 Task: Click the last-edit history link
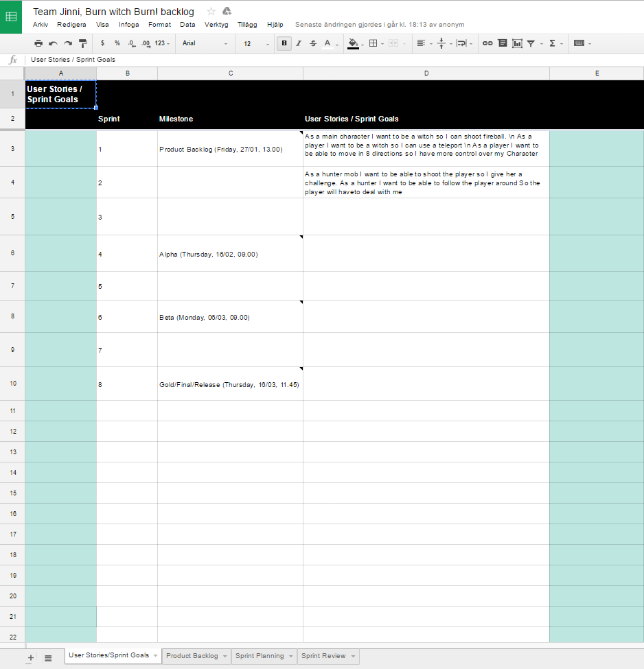[380, 25]
